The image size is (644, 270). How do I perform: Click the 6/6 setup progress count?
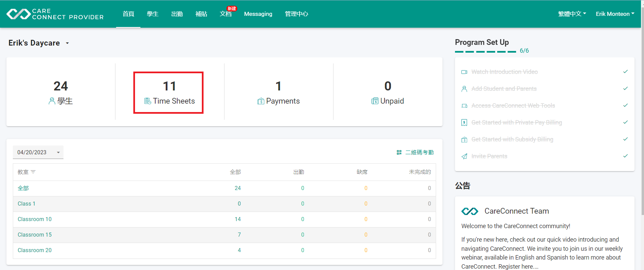[524, 51]
